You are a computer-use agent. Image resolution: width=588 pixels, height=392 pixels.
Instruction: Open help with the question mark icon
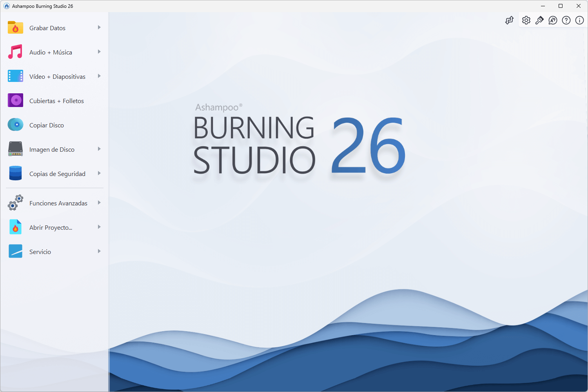pyautogui.click(x=566, y=20)
